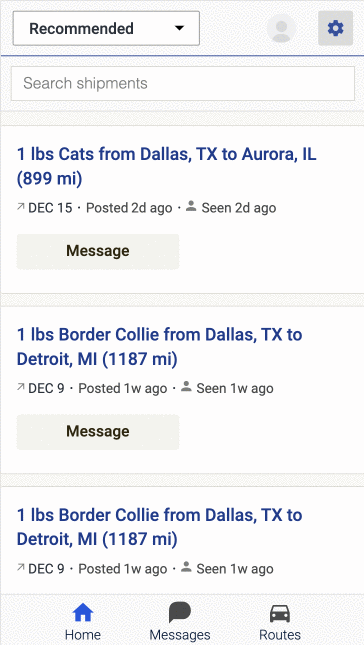The width and height of the screenshot is (364, 645).
Task: Open Cats from Dallas to Aurora listing
Action: point(167,167)
